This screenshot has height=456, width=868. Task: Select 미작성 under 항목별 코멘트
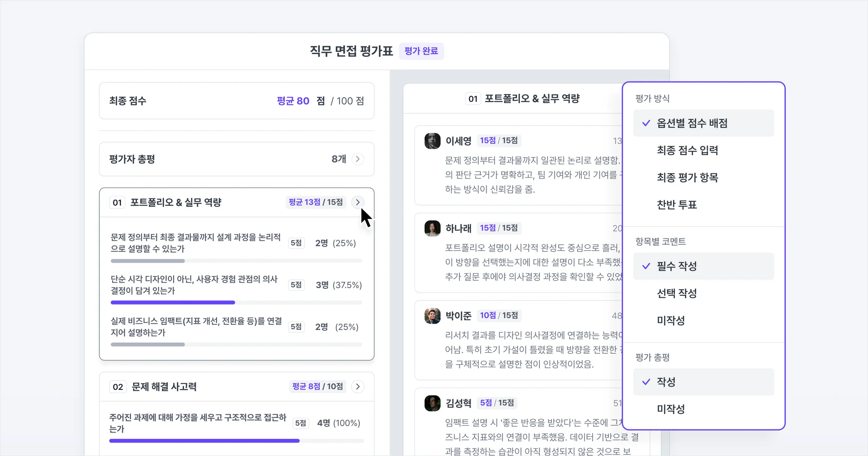pos(671,320)
